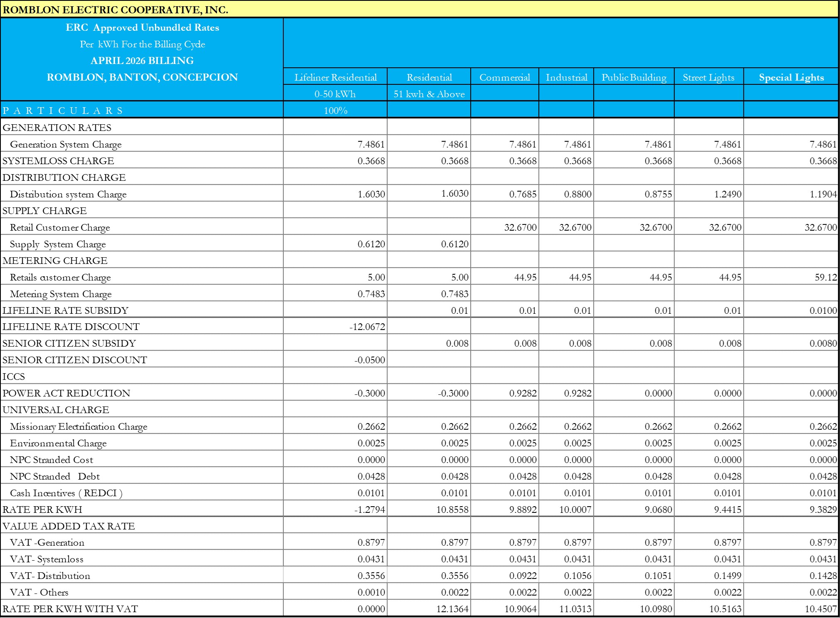The width and height of the screenshot is (840, 618).
Task: Select the RATE PER KWH WITH VAT label
Action: (70, 609)
